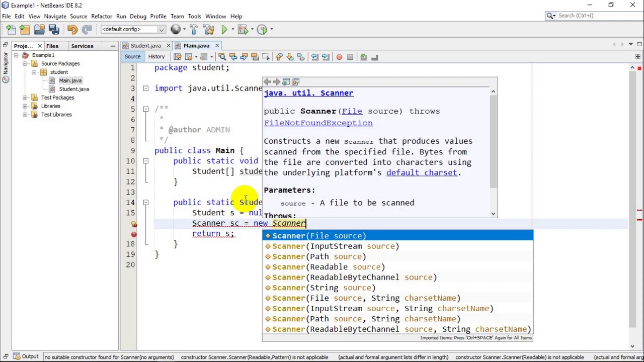The width and height of the screenshot is (644, 362).
Task: Go to previous bookmark icon
Action: [279, 57]
